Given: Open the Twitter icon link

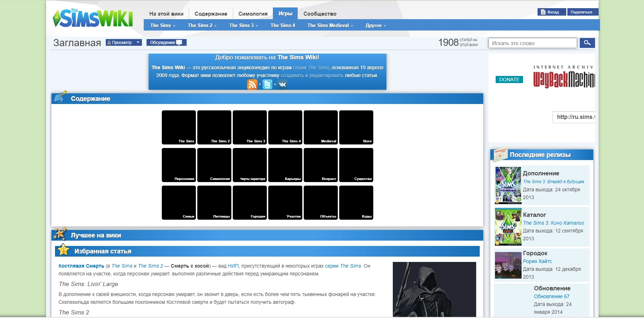Looking at the screenshot, I should tap(268, 84).
